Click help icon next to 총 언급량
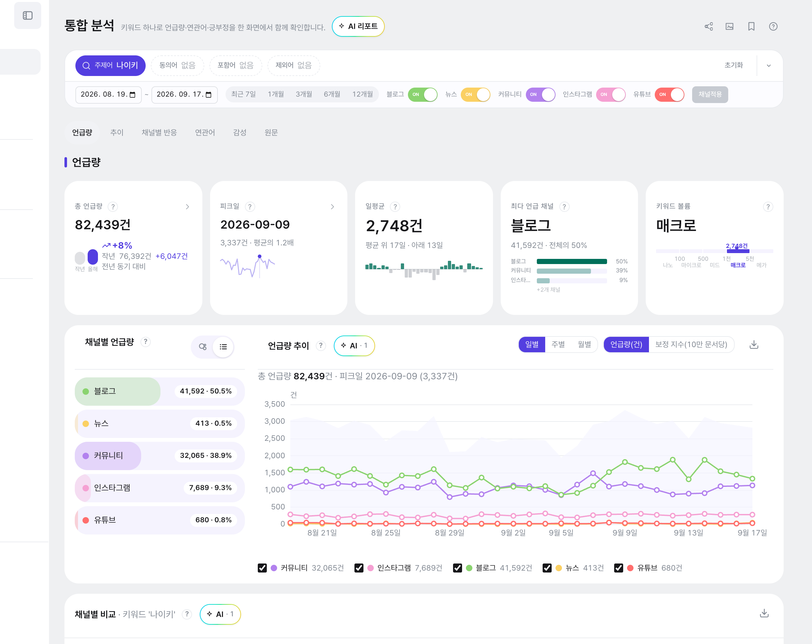The image size is (812, 644). 112,207
